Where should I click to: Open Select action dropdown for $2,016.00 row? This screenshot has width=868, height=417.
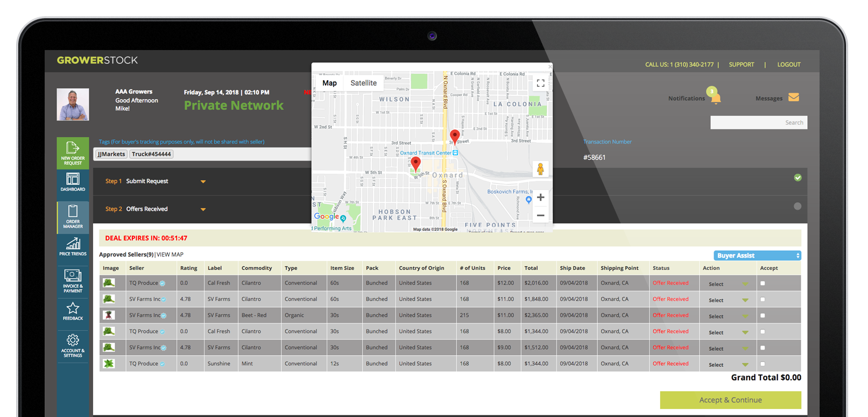tap(728, 284)
